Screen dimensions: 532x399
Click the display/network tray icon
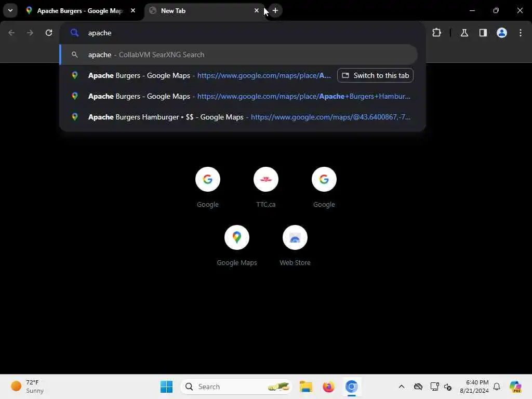pyautogui.click(x=434, y=387)
